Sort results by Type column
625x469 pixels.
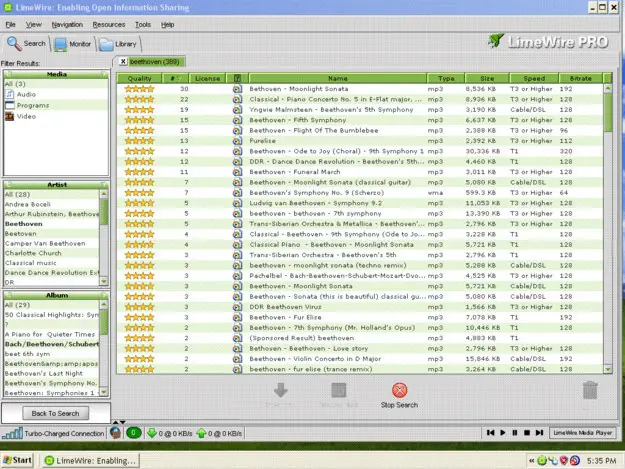[446, 78]
